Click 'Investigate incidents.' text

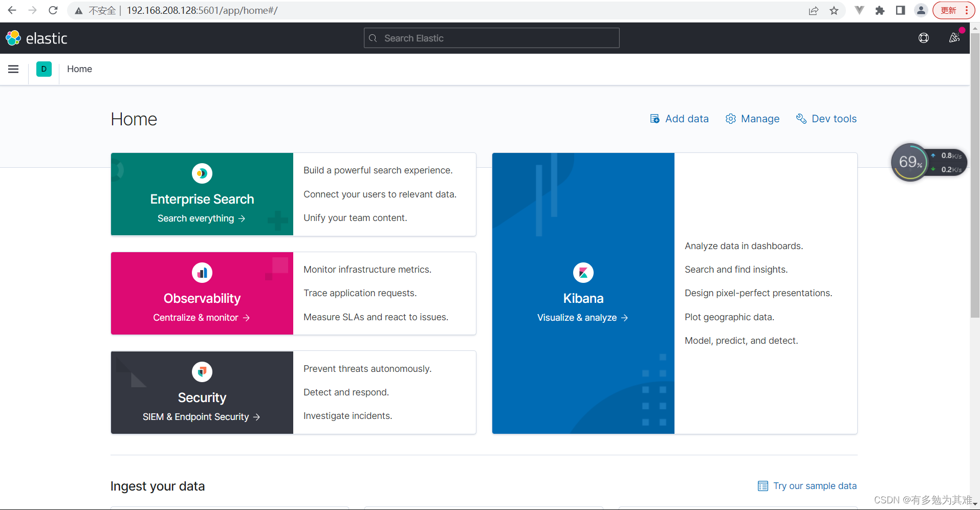tap(347, 416)
